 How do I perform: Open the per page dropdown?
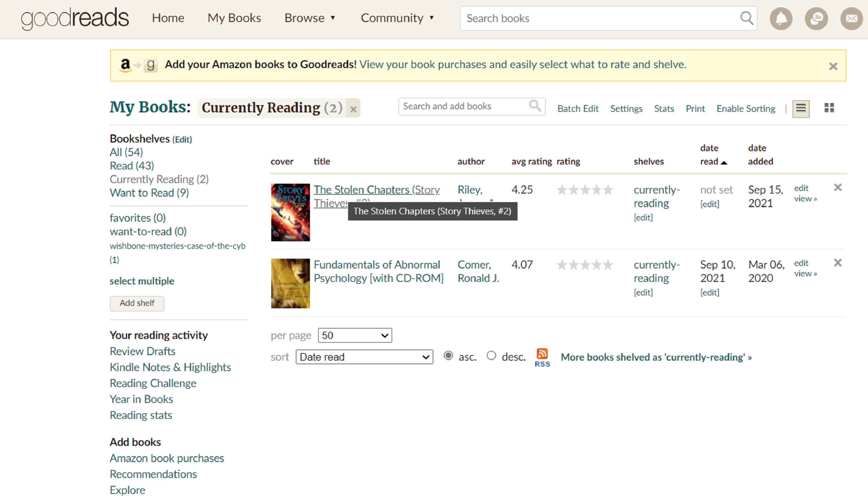(x=355, y=335)
